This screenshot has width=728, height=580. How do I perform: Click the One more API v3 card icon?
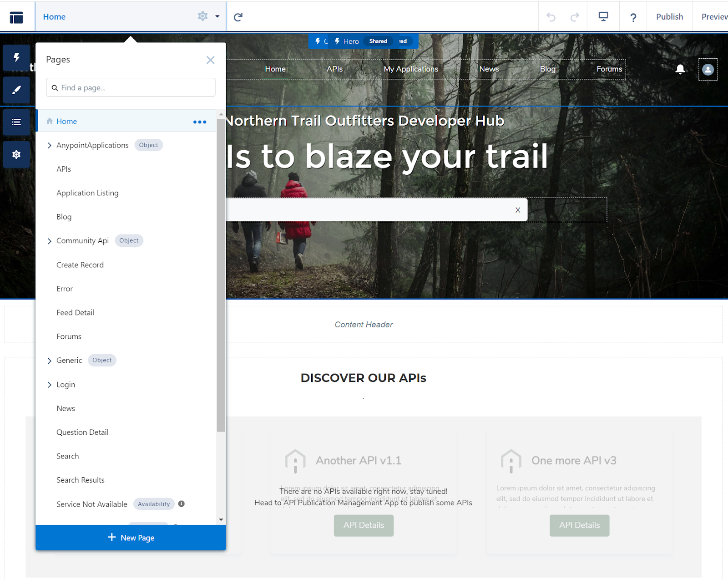coord(511,461)
